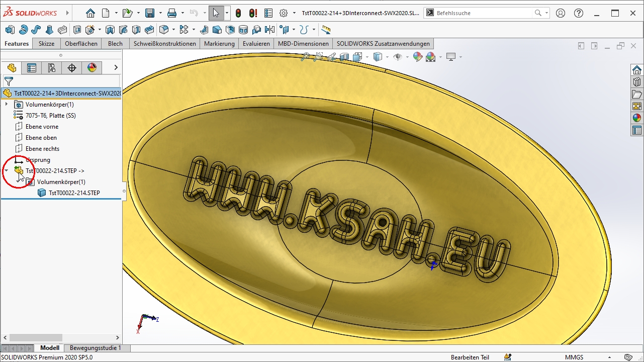Rebuild the model with the traffic light
644x362 pixels.
(x=238, y=13)
